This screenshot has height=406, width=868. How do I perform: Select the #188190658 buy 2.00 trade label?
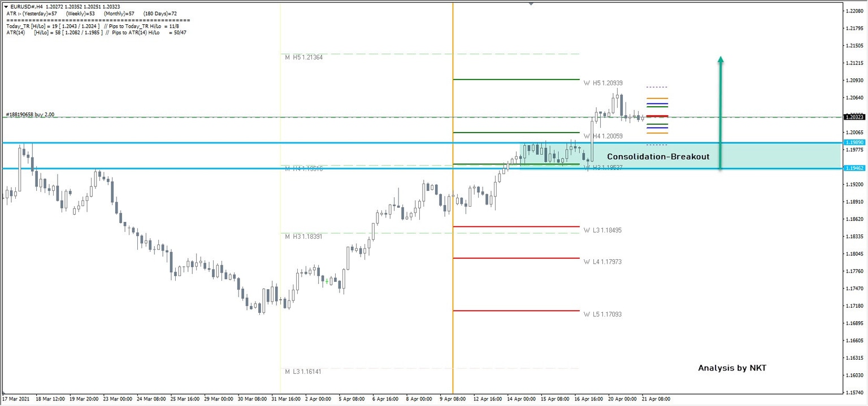[31, 115]
